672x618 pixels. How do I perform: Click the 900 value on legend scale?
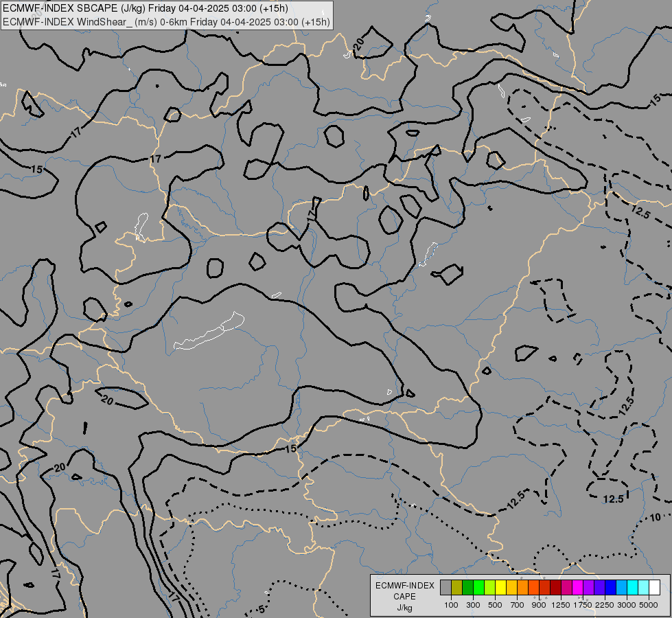(539, 605)
